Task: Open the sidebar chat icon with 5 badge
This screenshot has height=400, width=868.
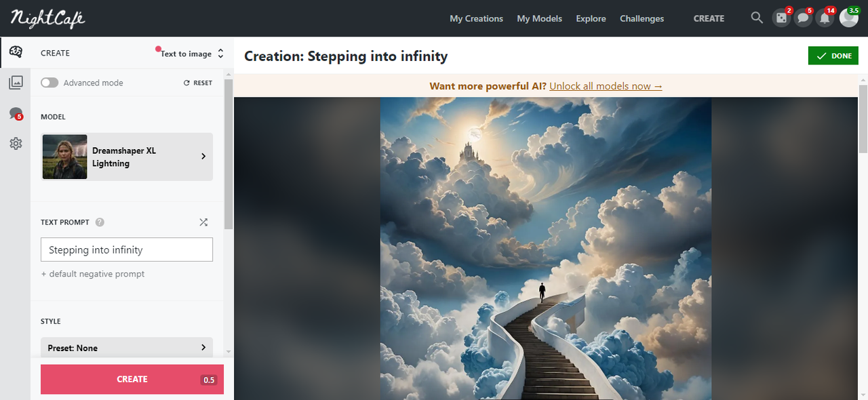Action: coord(16,113)
